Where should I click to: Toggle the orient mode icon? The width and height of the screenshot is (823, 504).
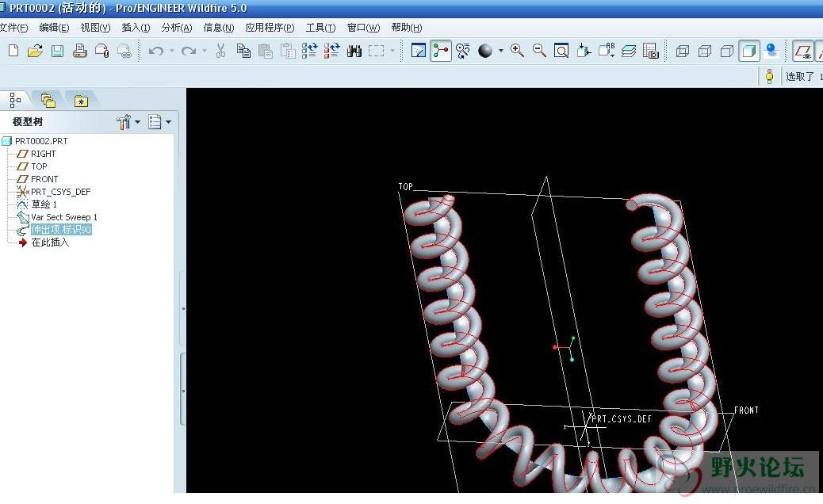click(x=463, y=51)
